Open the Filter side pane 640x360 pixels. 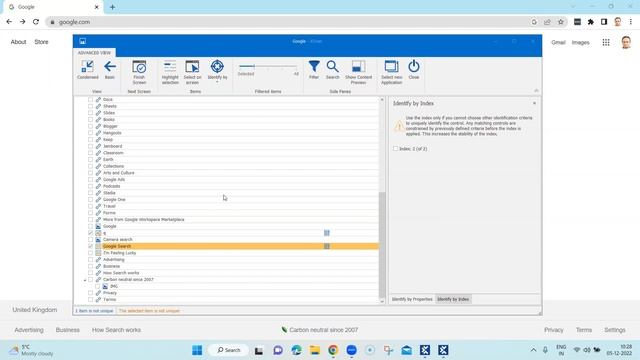click(x=314, y=70)
